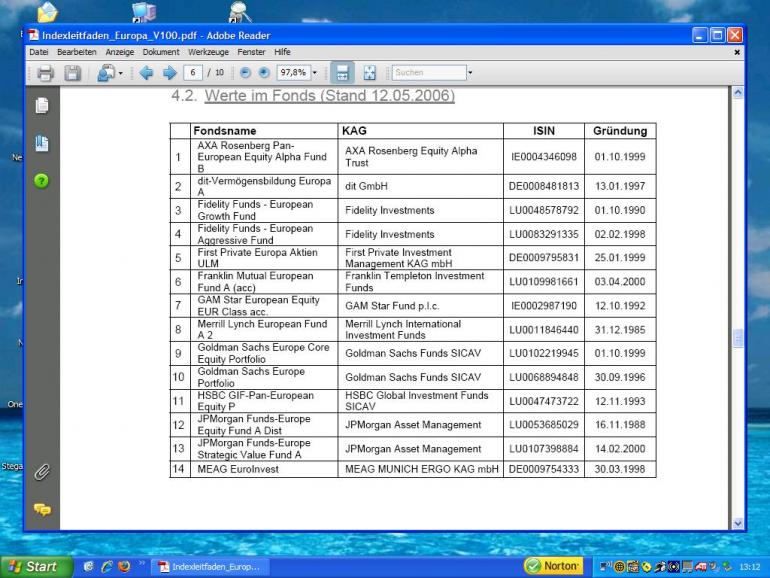Zoom out using the minus button

(245, 73)
